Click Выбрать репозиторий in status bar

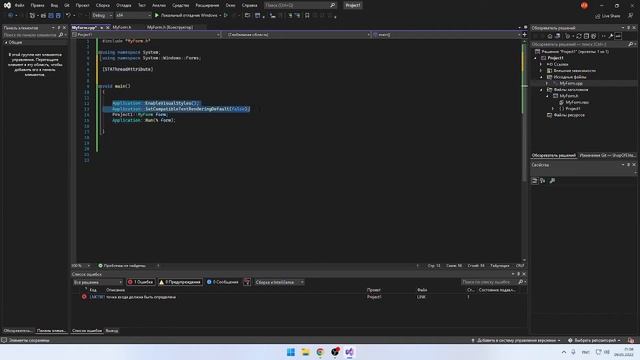tap(594, 340)
